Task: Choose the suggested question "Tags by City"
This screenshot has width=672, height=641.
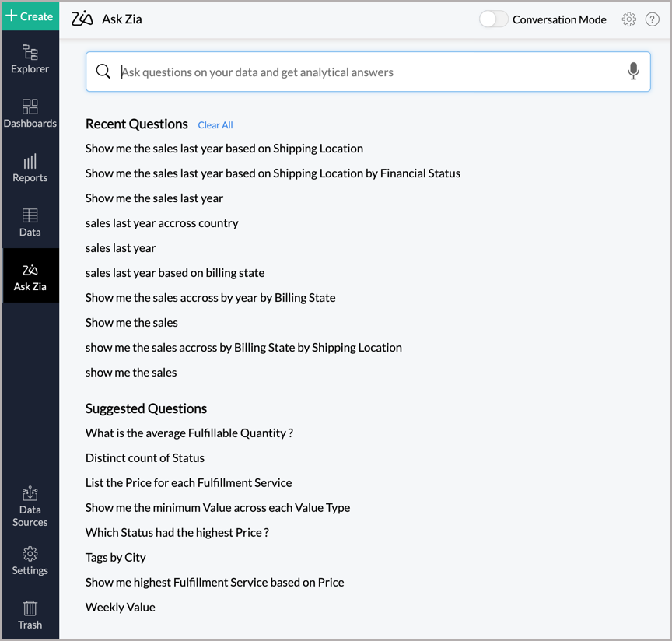Action: point(115,558)
